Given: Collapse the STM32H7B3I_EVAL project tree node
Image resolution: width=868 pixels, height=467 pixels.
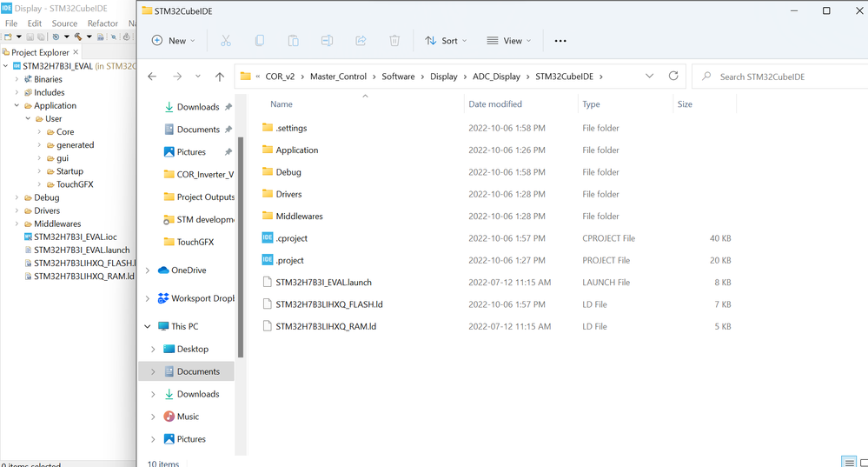Looking at the screenshot, I should coord(5,66).
